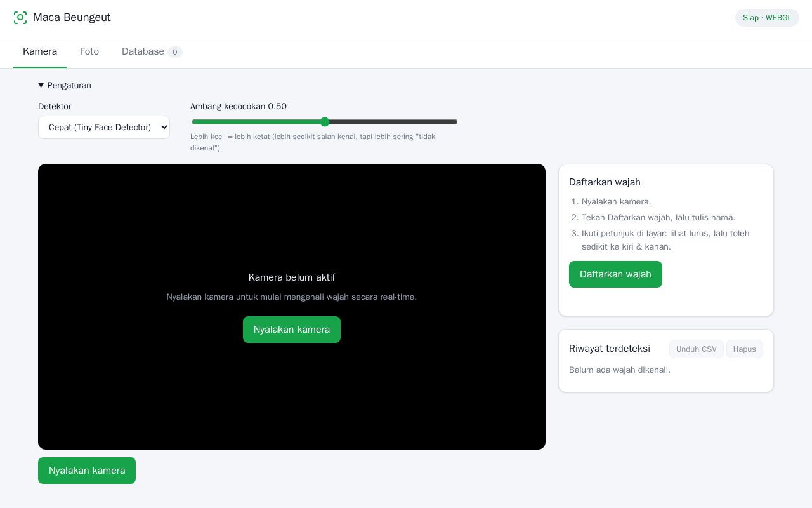The width and height of the screenshot is (812, 508).
Task: Click the Maca Beungeut face-scan logo icon
Action: (x=20, y=18)
